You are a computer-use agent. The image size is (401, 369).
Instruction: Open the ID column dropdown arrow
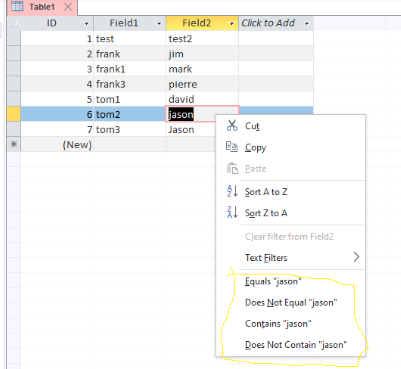click(86, 24)
